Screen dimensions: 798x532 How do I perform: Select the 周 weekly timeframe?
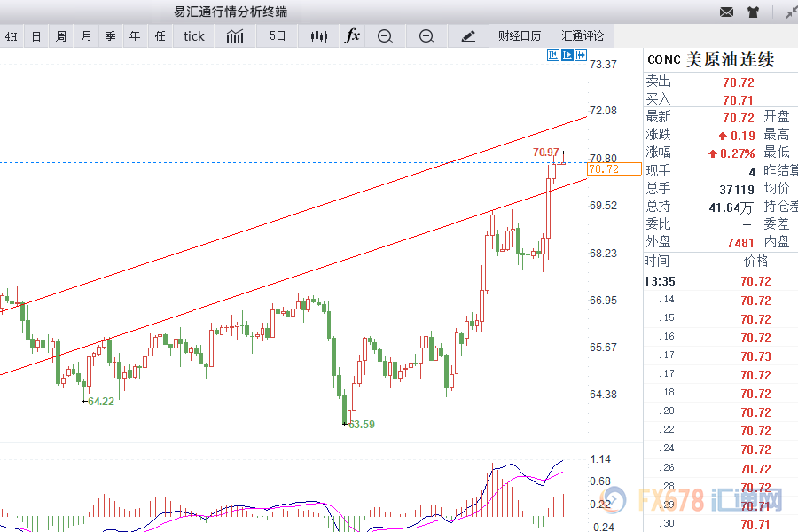click(x=61, y=36)
